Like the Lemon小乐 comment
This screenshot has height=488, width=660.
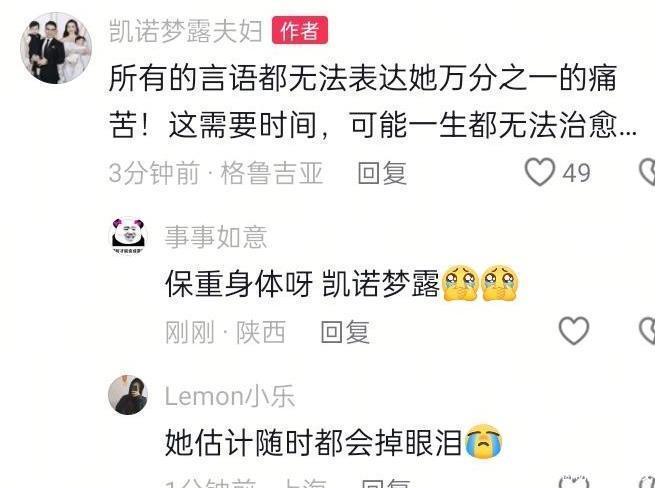574,482
